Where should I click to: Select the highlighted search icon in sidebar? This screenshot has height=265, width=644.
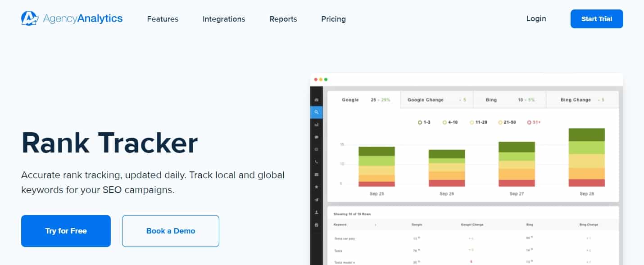coord(317,112)
